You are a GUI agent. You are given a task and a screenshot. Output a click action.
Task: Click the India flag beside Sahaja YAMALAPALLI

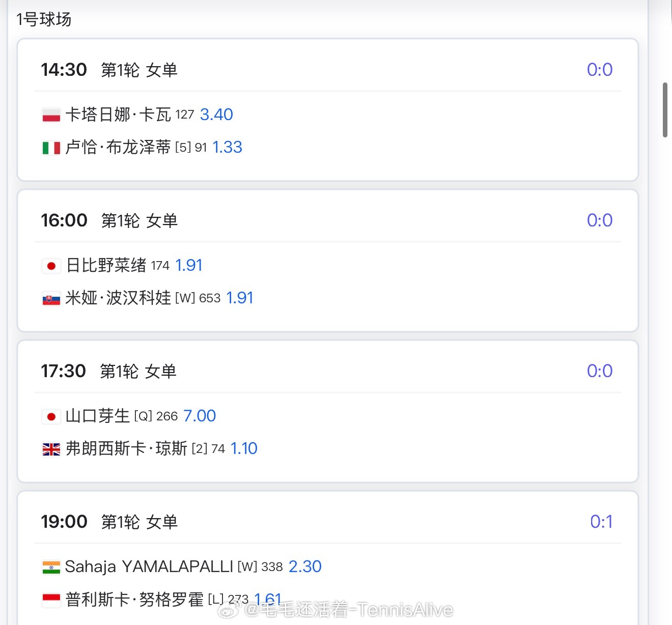click(x=51, y=567)
